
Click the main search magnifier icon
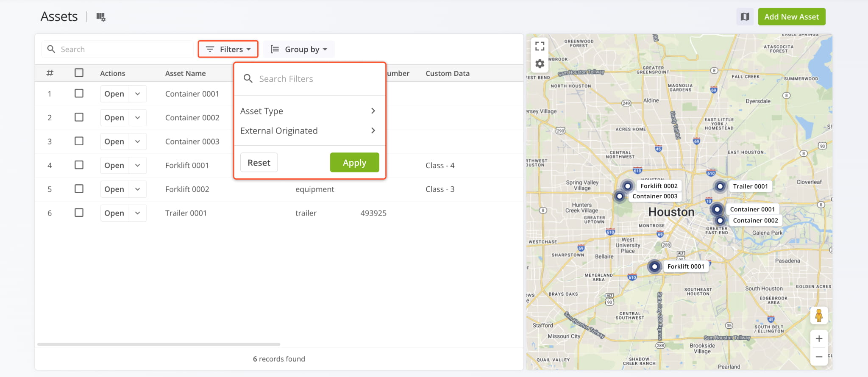[x=51, y=49]
